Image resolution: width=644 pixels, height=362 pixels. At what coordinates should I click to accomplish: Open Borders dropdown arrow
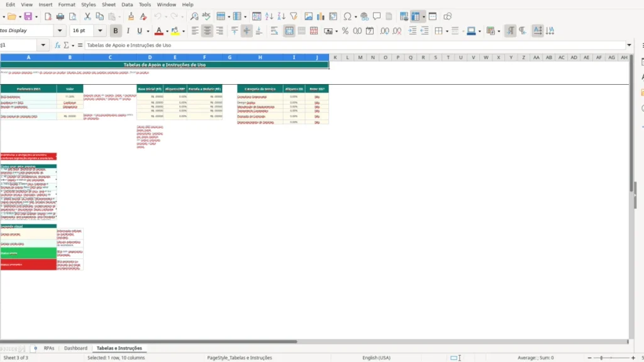click(x=447, y=31)
